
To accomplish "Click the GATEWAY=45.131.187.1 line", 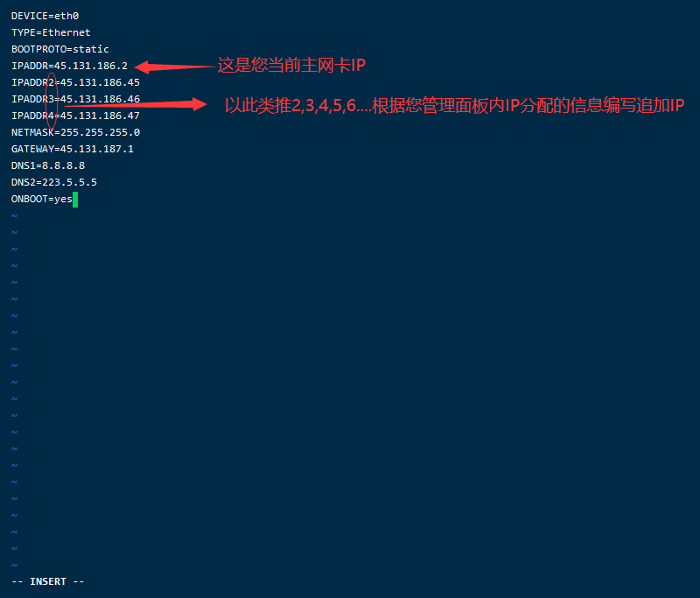I will 73,149.
